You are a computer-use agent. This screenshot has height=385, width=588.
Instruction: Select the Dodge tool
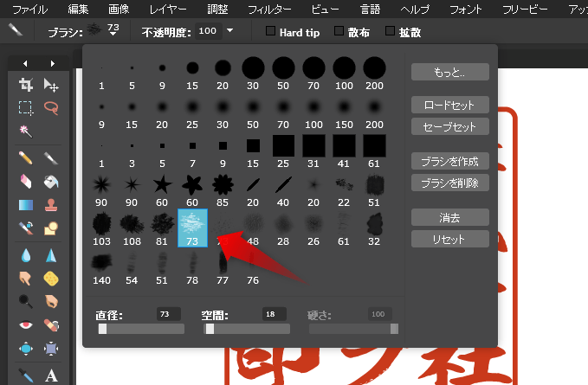(26, 301)
